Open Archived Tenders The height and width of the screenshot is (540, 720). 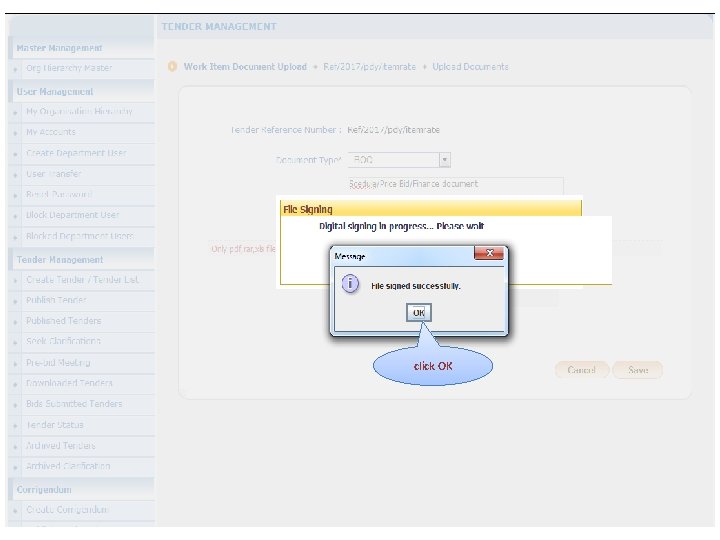(61, 446)
